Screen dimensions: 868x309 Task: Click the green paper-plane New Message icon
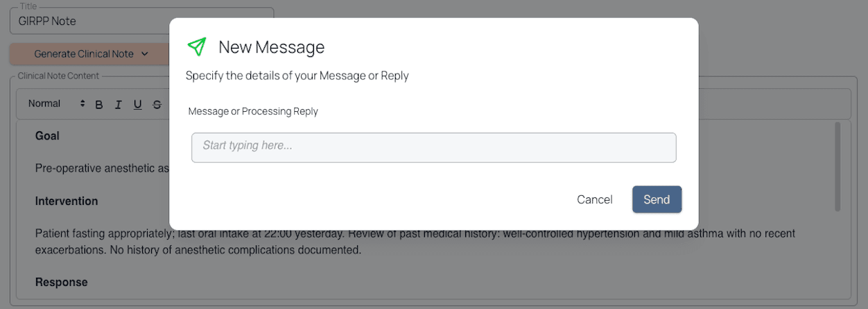pos(197,47)
